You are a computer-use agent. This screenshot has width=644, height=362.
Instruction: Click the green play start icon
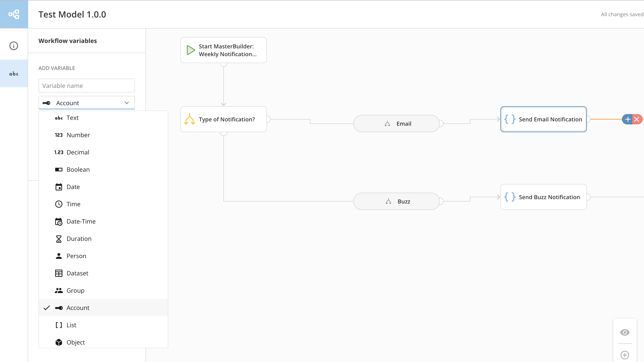(191, 50)
